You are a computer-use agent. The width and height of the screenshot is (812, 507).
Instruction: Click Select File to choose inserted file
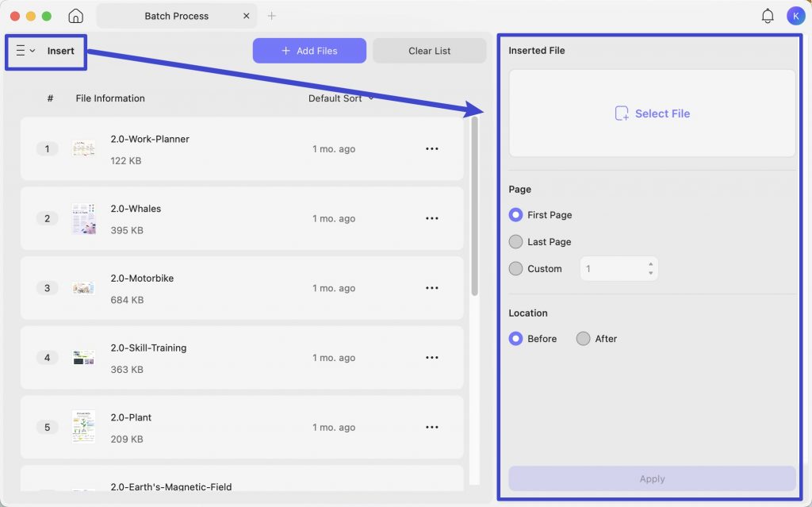[x=652, y=113]
